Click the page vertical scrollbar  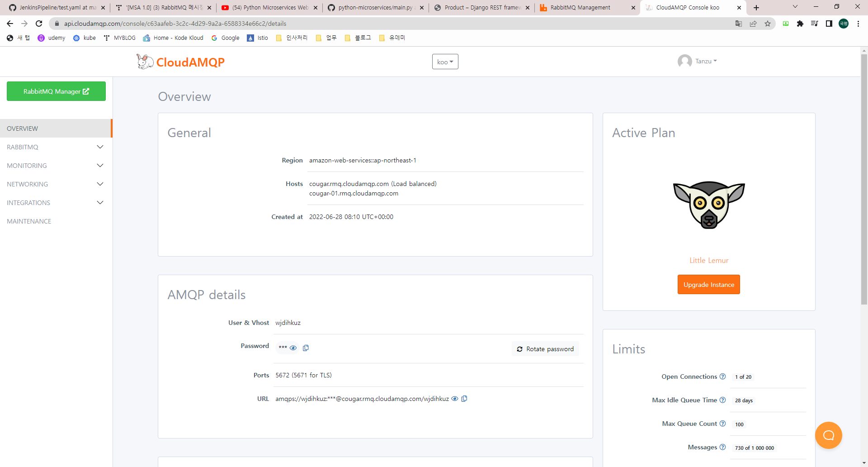click(x=864, y=179)
